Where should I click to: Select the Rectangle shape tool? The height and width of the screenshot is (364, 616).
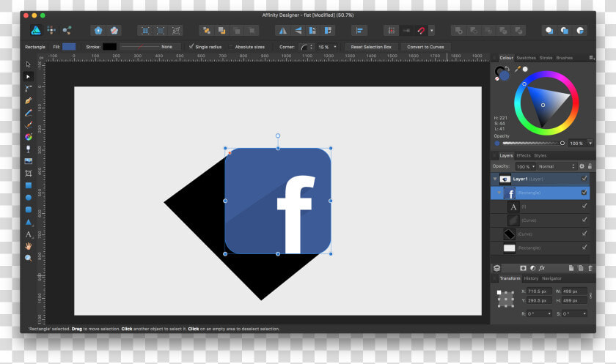[x=29, y=185]
